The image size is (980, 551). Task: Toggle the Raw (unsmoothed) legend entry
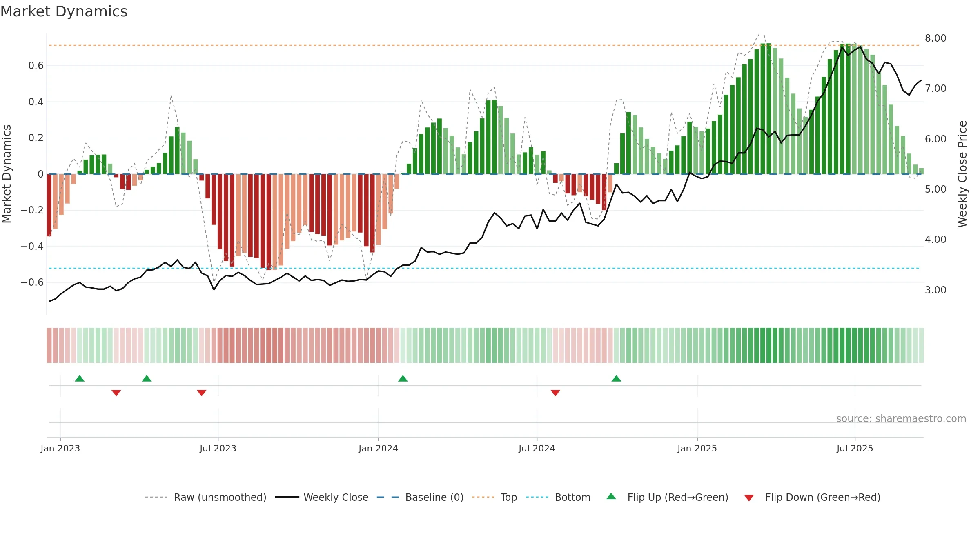coord(205,497)
